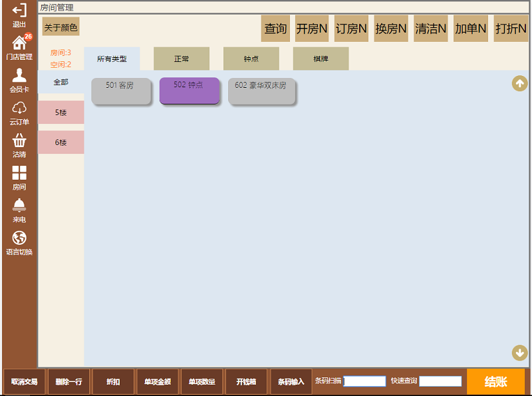This screenshot has width=532, height=396.
Task: Click the 换房N button
Action: click(x=391, y=29)
